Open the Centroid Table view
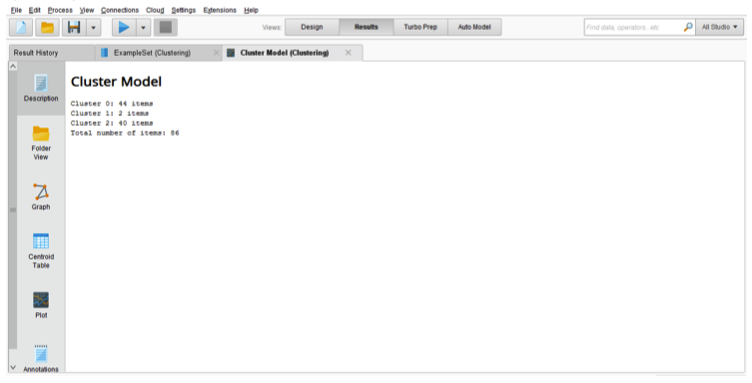 point(41,251)
